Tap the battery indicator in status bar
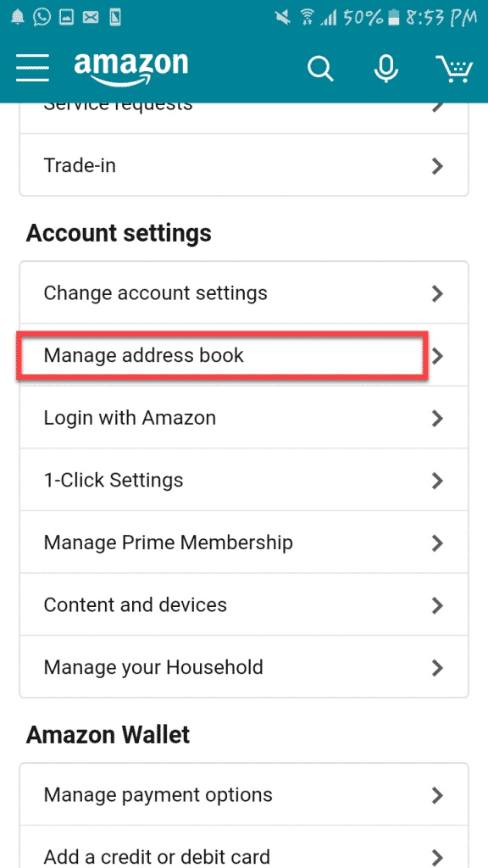 [x=393, y=18]
